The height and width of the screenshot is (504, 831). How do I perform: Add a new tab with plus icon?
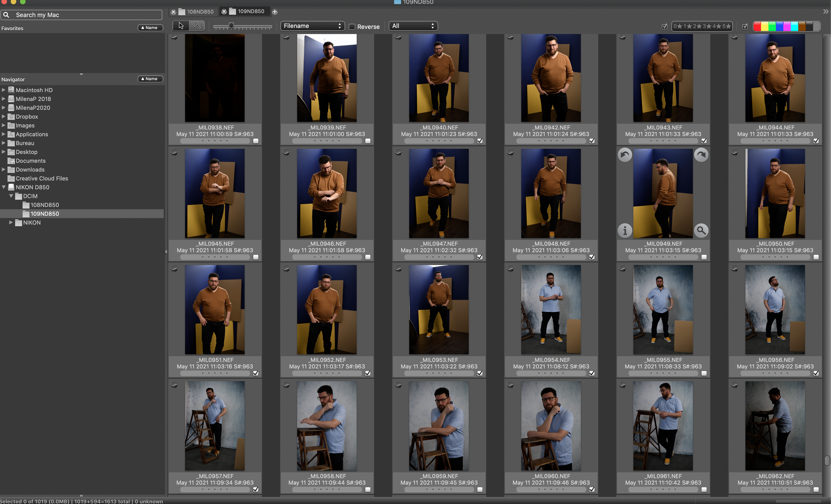coord(275,12)
